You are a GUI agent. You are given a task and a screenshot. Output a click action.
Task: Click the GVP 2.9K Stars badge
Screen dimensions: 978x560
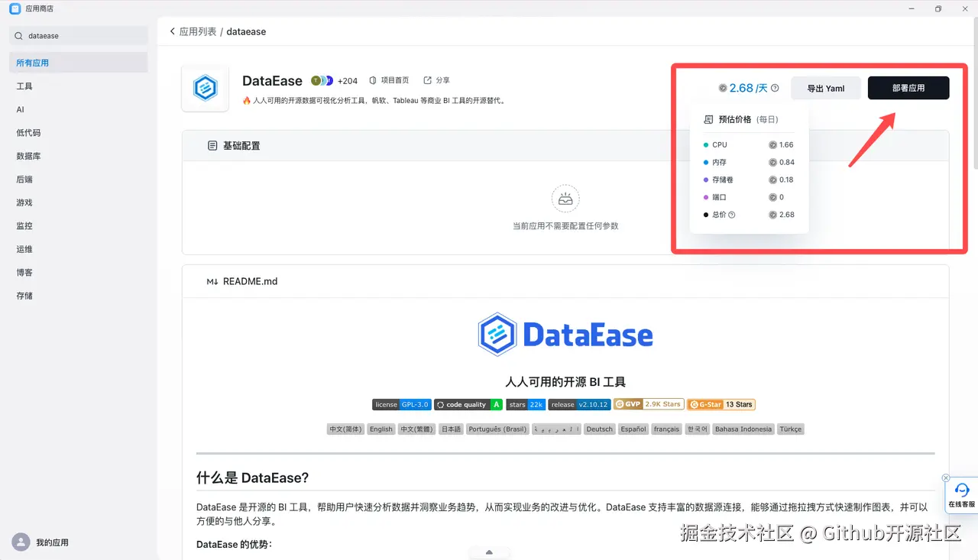[649, 404]
